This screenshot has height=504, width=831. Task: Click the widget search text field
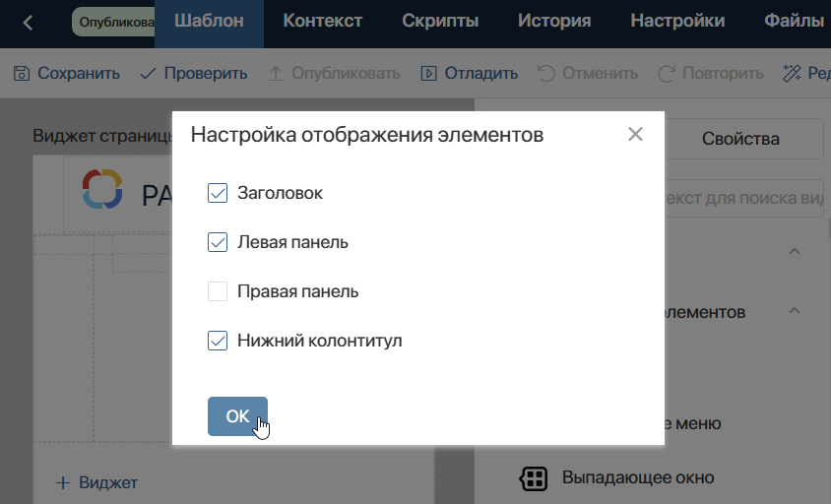(743, 198)
